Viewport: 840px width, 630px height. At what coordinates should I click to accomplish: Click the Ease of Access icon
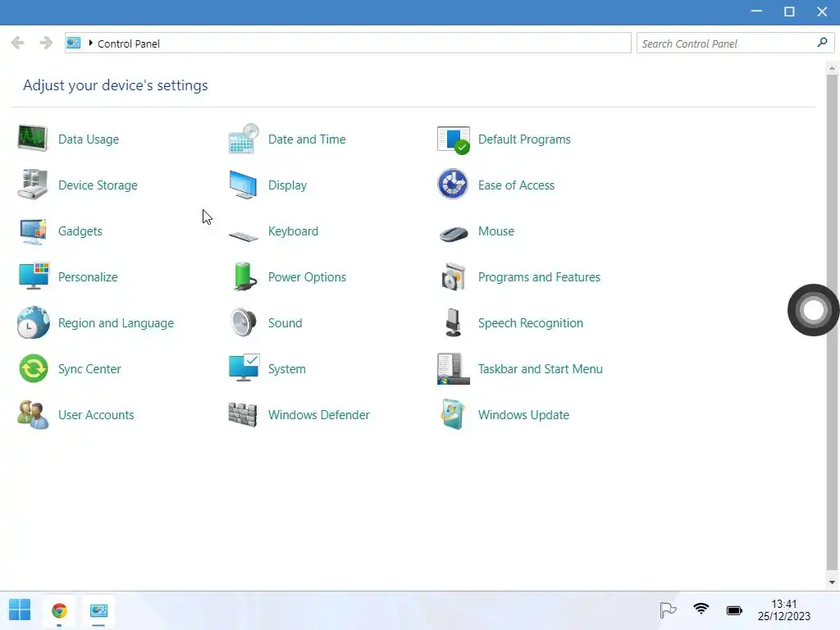click(x=453, y=184)
